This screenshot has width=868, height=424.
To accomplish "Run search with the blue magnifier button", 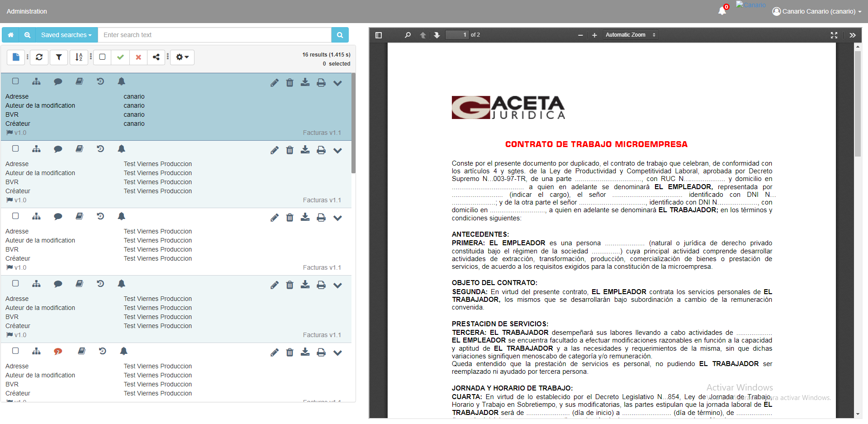I will point(340,35).
